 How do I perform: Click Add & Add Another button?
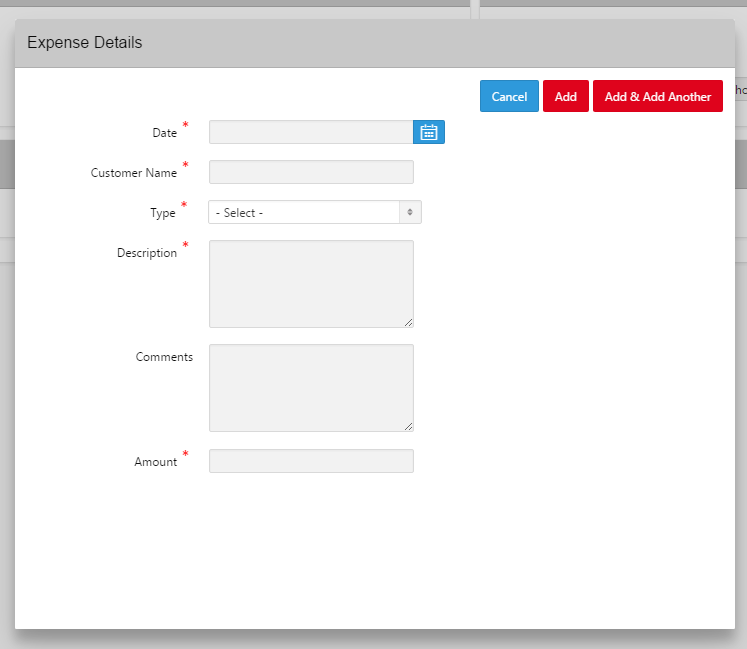click(x=657, y=96)
